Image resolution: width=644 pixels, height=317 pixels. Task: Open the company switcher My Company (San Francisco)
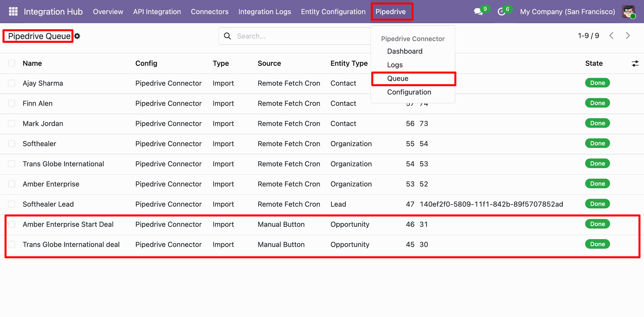[568, 12]
